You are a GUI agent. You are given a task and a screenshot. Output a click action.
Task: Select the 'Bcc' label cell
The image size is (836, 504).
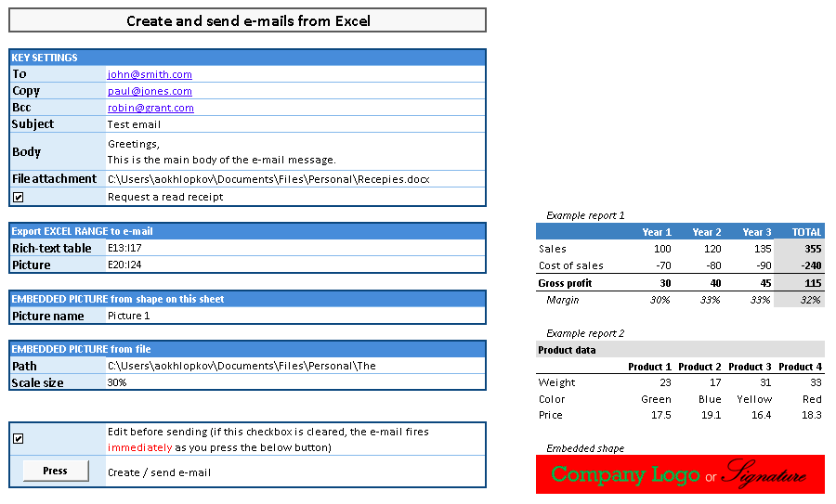tap(58, 107)
